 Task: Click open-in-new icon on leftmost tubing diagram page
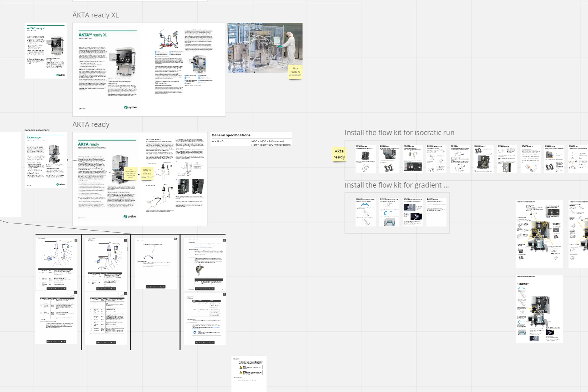pyautogui.click(x=76, y=240)
